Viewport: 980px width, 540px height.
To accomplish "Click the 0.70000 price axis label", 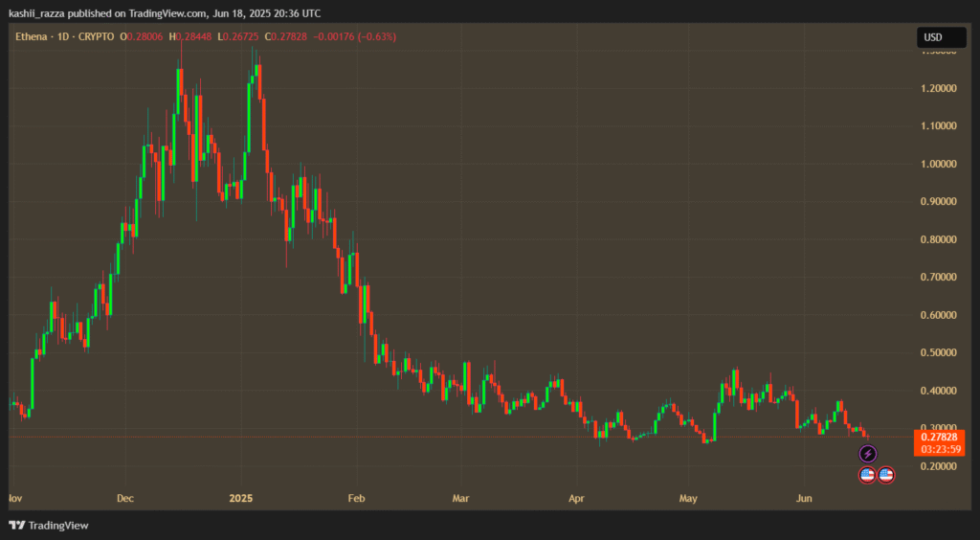I will click(940, 277).
